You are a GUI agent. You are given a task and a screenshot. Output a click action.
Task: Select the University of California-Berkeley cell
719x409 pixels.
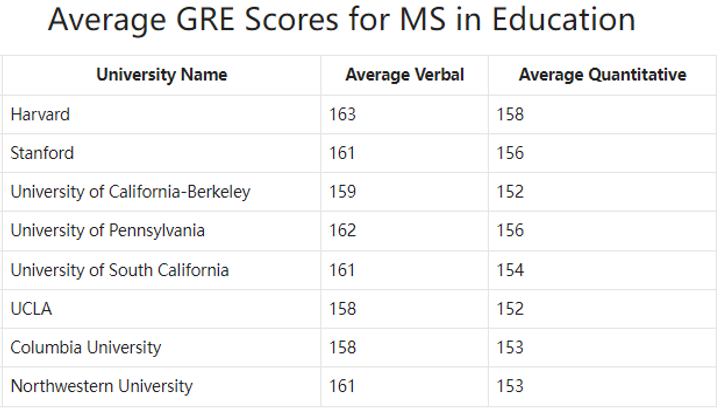click(x=130, y=192)
